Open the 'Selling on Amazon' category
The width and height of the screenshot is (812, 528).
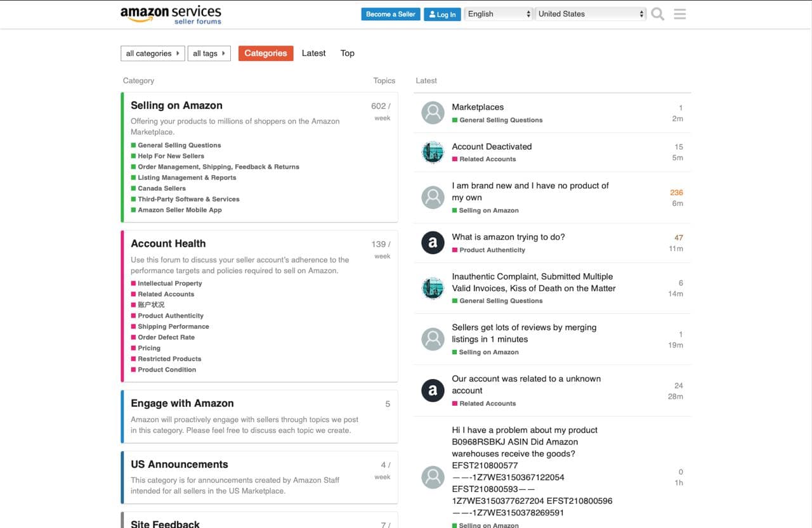176,105
